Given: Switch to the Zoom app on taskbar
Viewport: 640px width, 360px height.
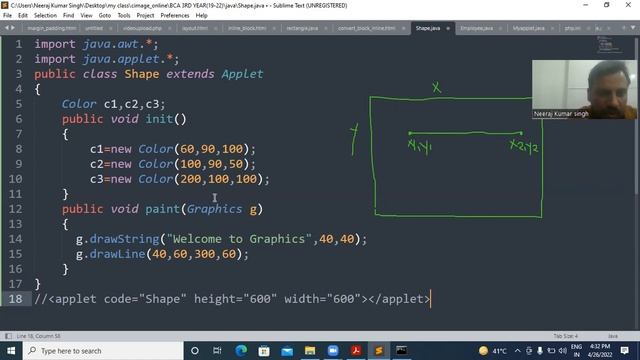Looking at the screenshot, I should 333,351.
